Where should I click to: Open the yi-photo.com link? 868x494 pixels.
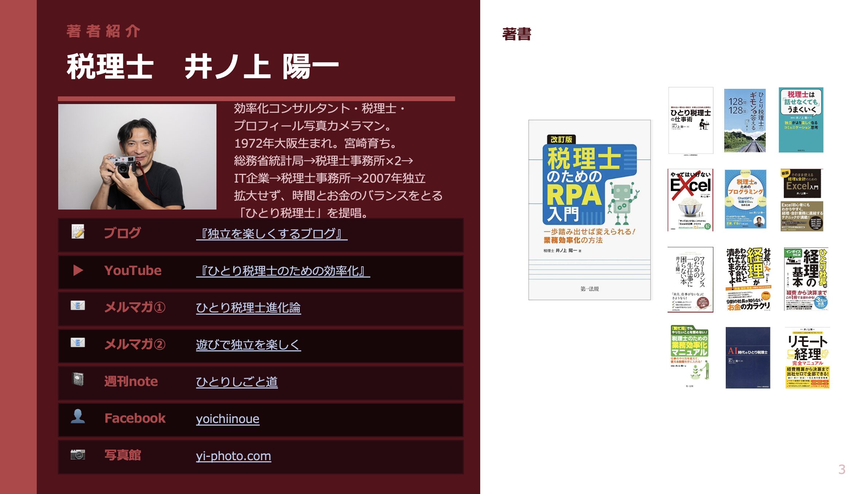click(233, 456)
